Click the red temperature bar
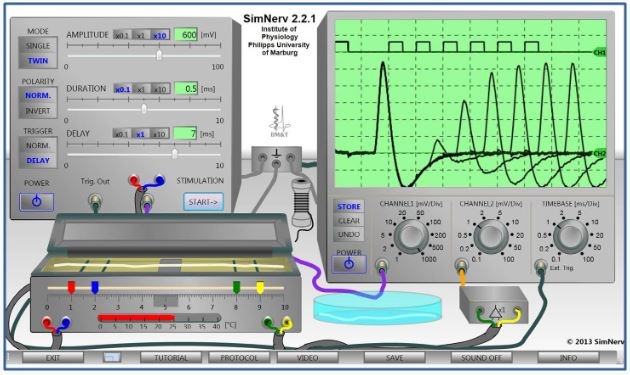Screen dimensions: 630x375 [x=137, y=318]
